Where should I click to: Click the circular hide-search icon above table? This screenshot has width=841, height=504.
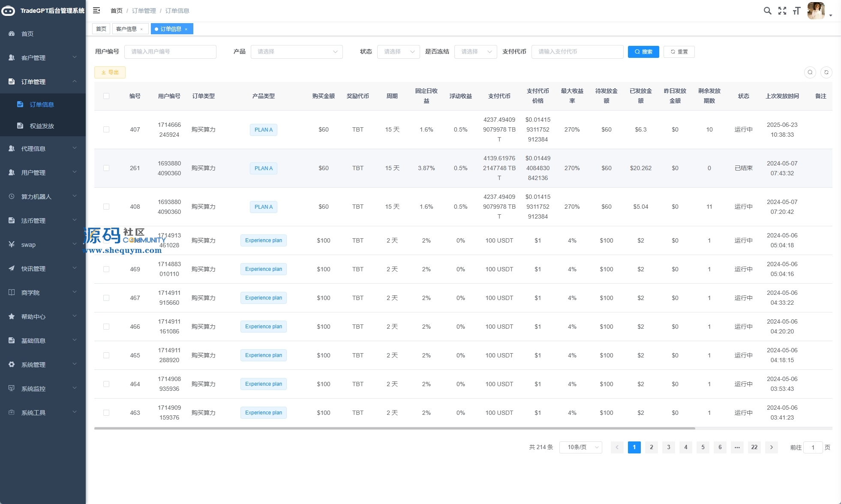coord(810,72)
